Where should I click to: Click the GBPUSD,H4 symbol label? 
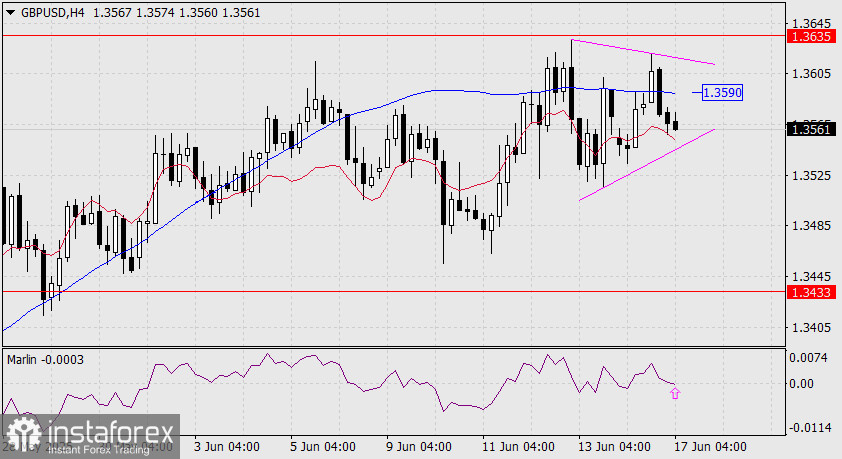coord(53,12)
